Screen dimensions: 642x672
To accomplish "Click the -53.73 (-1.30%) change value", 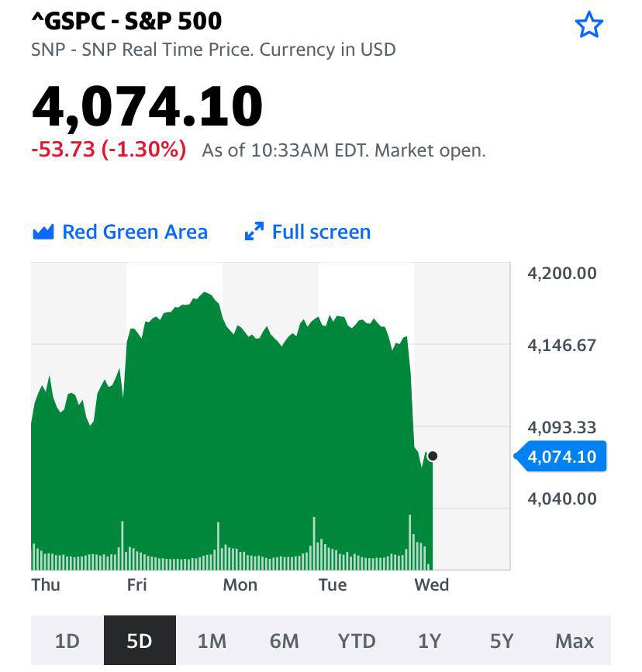I will [x=109, y=150].
